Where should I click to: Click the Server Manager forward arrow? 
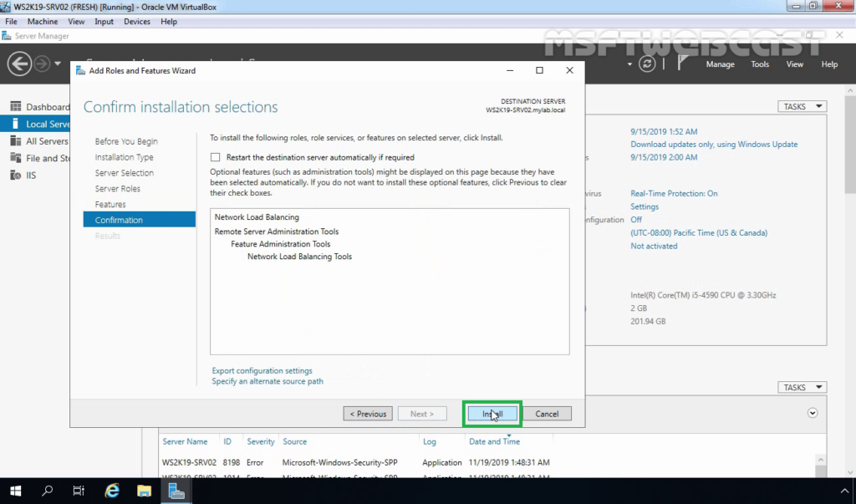pyautogui.click(x=42, y=64)
